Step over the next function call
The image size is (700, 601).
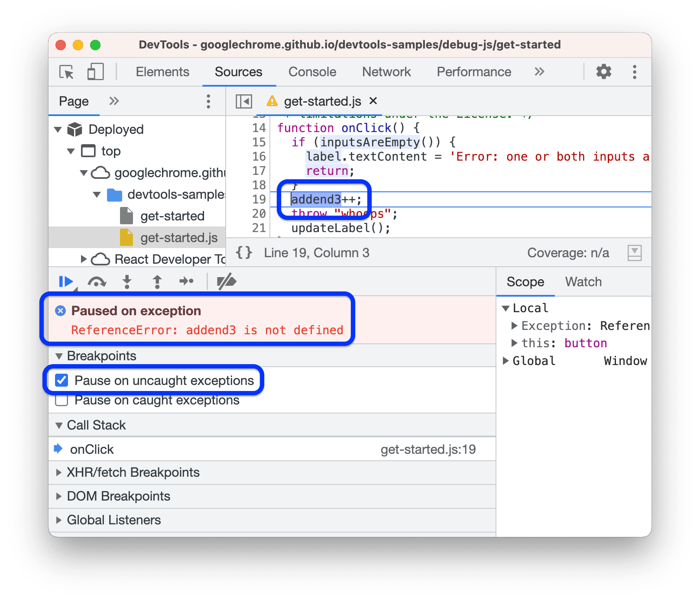(x=97, y=282)
